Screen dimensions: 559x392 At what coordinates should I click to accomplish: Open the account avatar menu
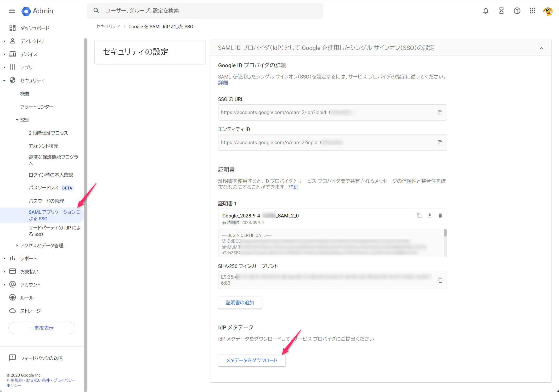pyautogui.click(x=548, y=11)
